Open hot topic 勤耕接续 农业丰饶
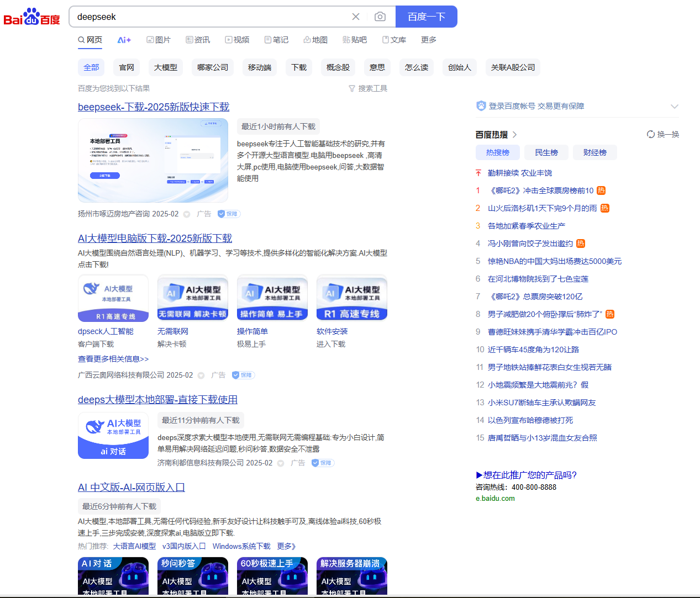This screenshot has height=598, width=700. [x=520, y=173]
